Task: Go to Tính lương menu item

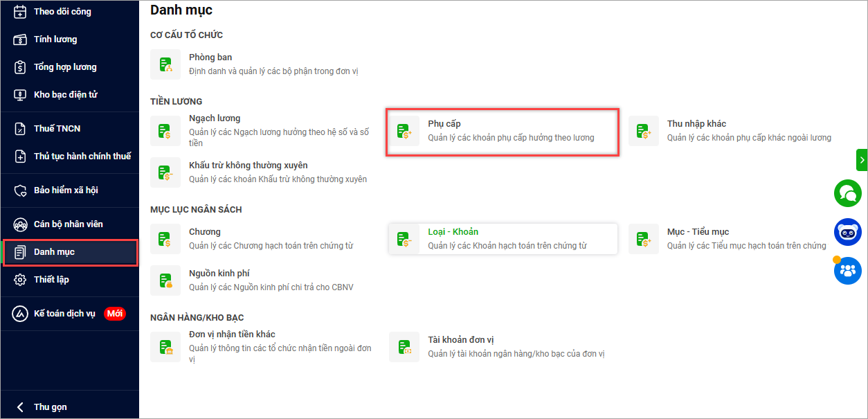Action: pyautogui.click(x=55, y=39)
